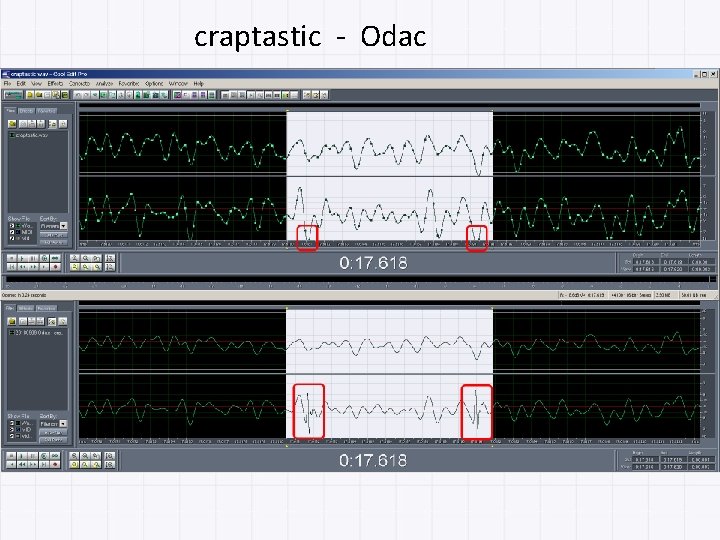The height and width of the screenshot is (540, 720).
Task: Expand Sort By dropdown in lower Odac window
Action: point(63,423)
